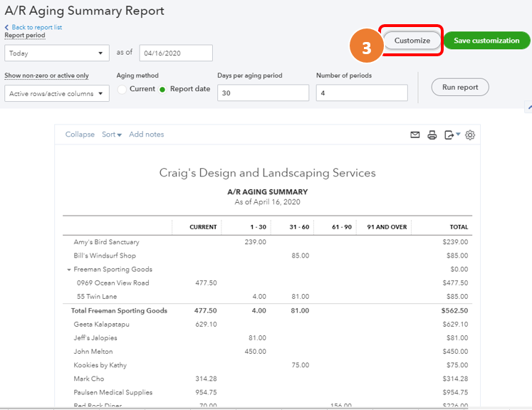Open the Report period Today dropdown
This screenshot has height=410, width=532.
[56, 53]
